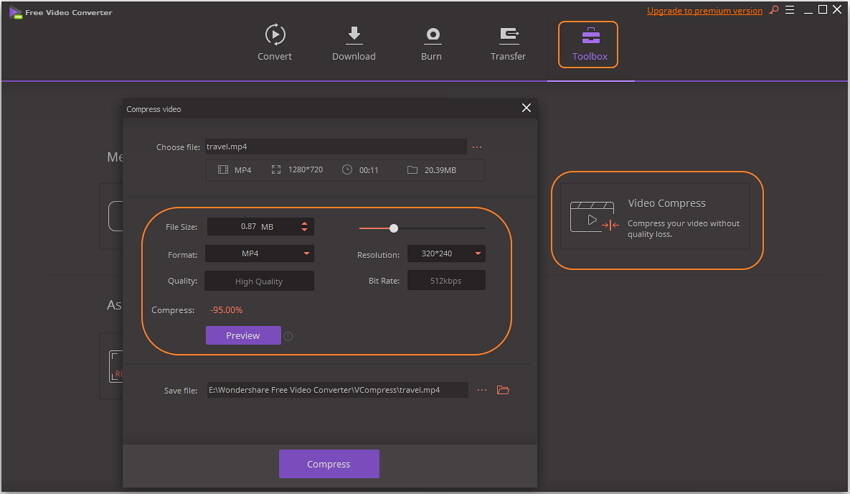Click the info icon beside Preview
The height and width of the screenshot is (494, 850).
(288, 336)
